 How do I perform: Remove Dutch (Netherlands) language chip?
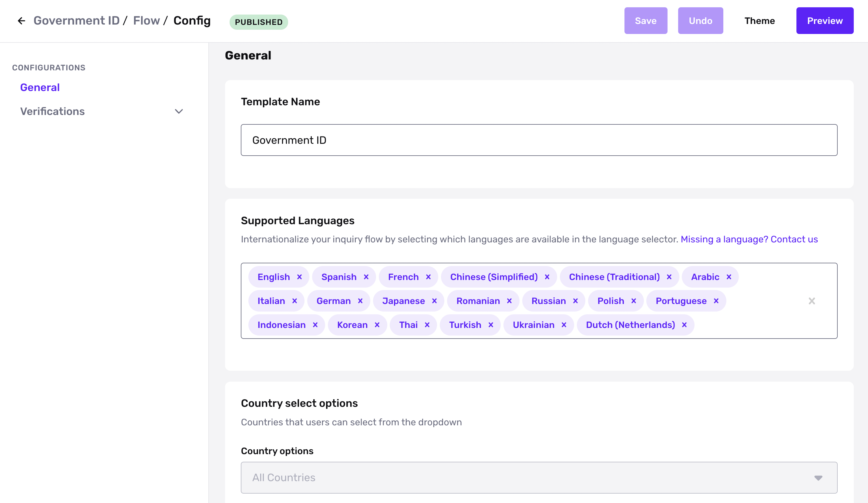pos(685,325)
